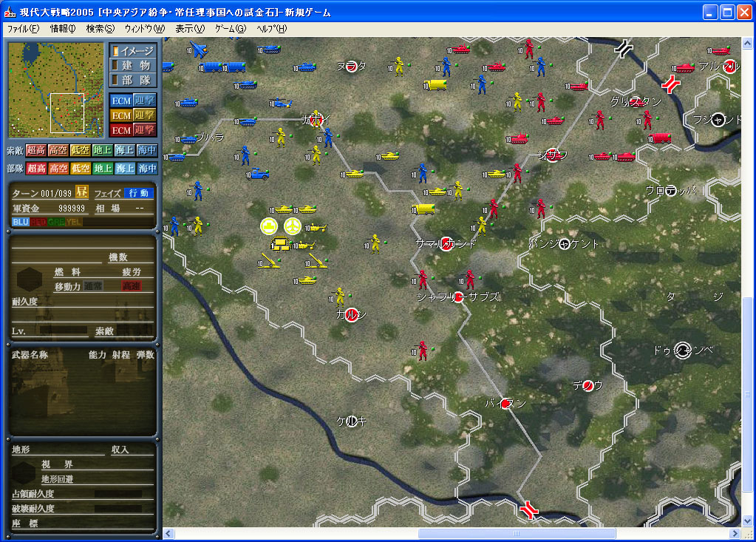Switch minimap to イメージ mode

point(133,51)
